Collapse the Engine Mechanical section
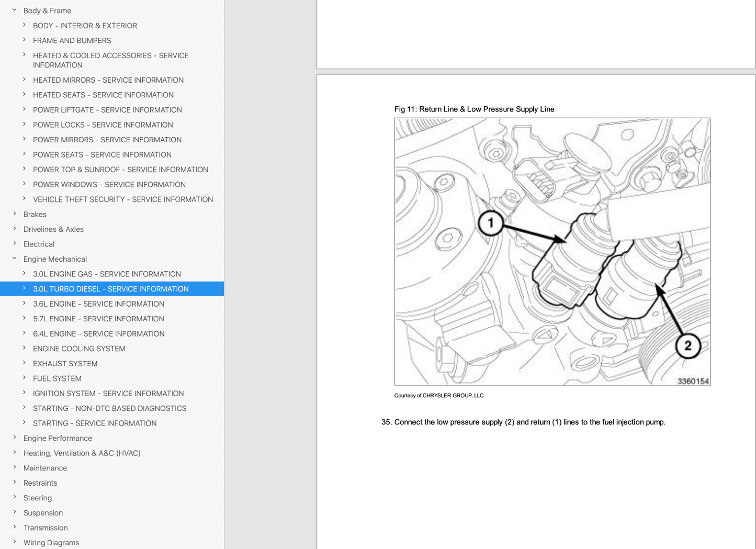Image resolution: width=756 pixels, height=549 pixels. [15, 259]
